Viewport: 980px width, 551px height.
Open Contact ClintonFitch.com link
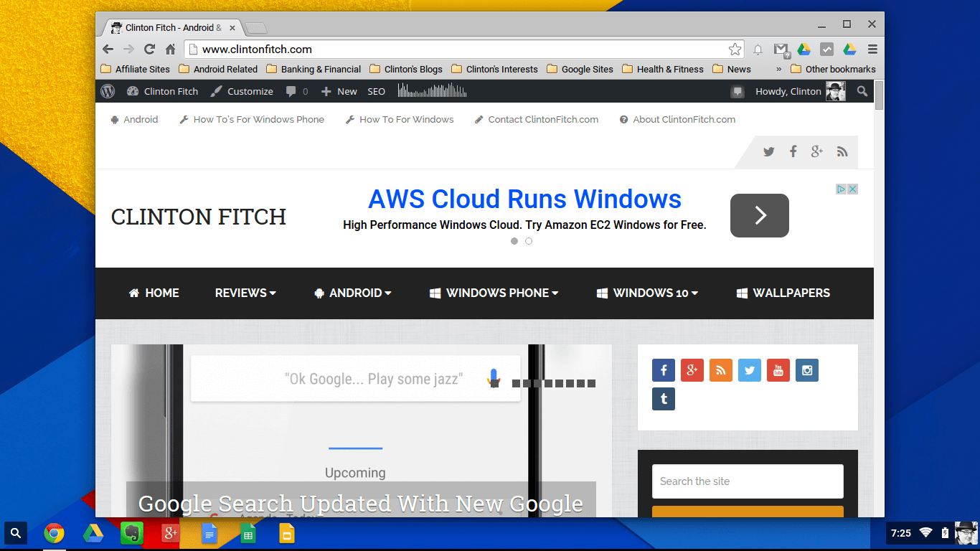pos(537,120)
